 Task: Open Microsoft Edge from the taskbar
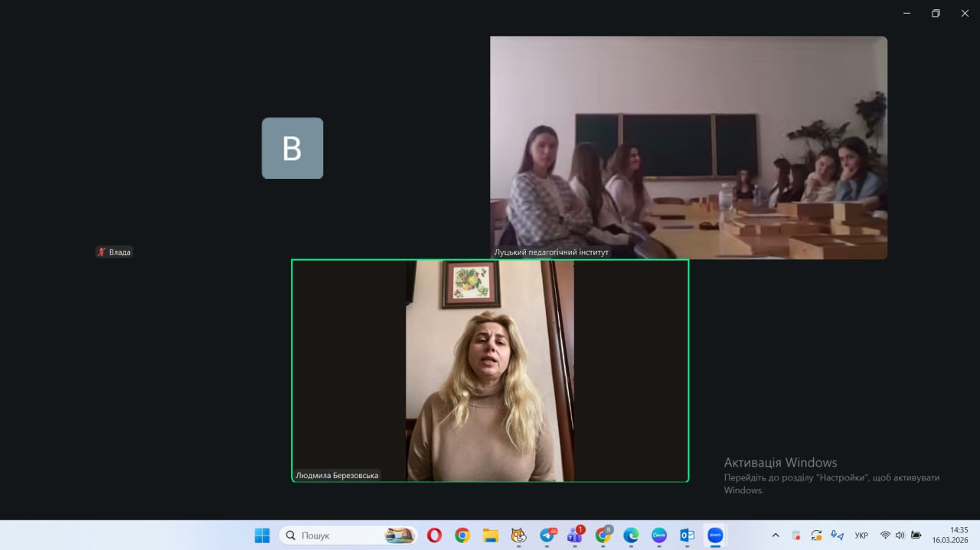tap(631, 535)
